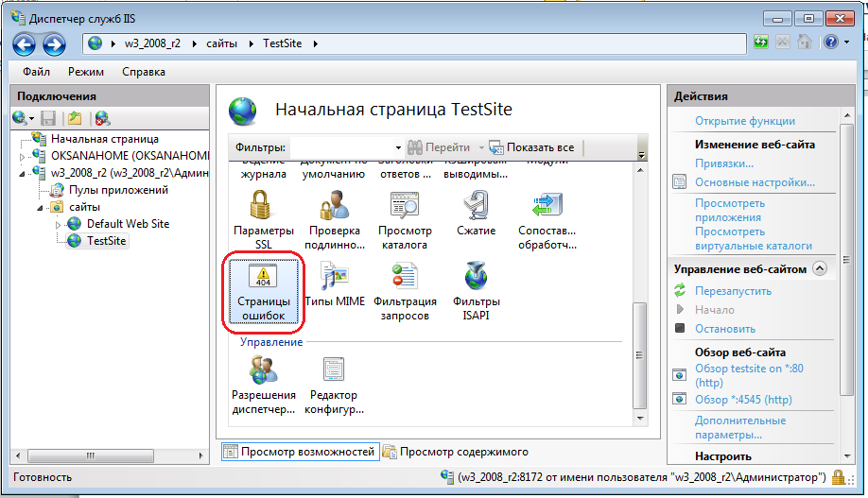Image resolution: width=868 pixels, height=498 pixels.
Task: Open dropdown arrow next to Перейти
Action: pos(481,147)
